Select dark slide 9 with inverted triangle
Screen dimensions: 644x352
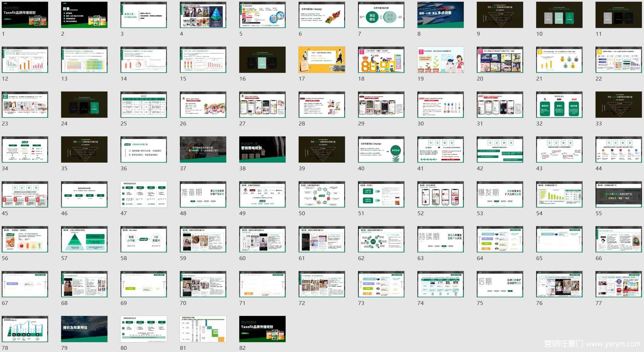click(500, 15)
